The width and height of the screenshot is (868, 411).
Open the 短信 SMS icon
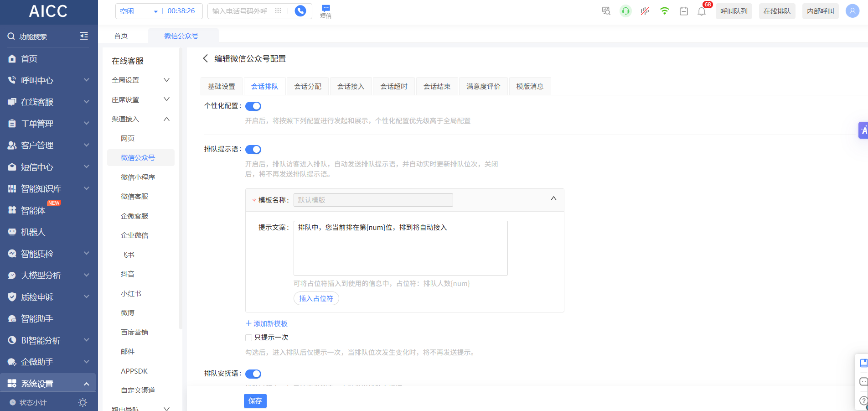325,11
